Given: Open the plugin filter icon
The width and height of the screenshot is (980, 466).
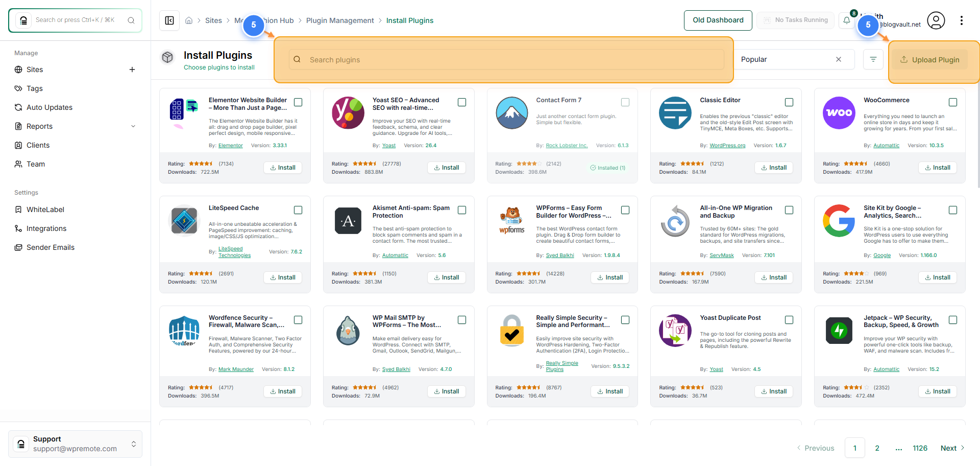Looking at the screenshot, I should [x=873, y=59].
